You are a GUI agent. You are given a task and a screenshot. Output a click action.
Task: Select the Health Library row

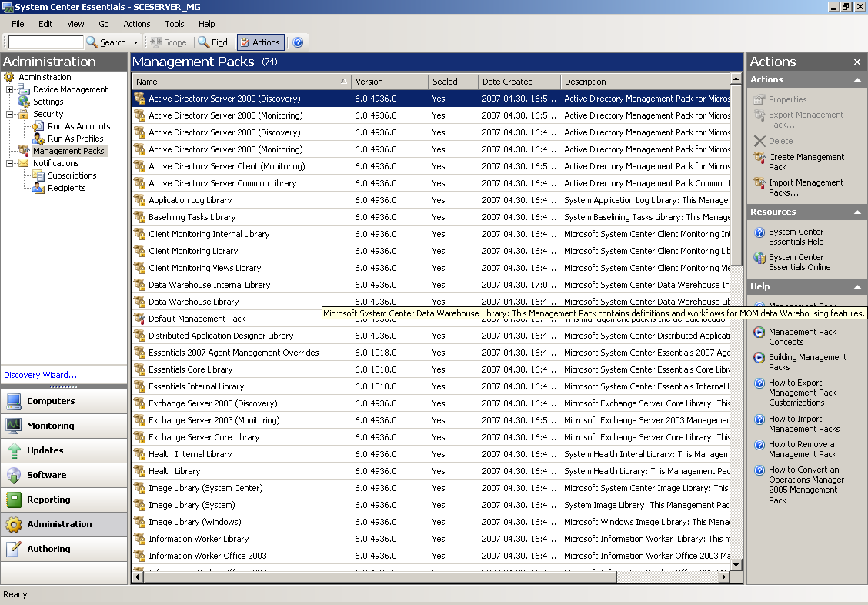coord(431,471)
